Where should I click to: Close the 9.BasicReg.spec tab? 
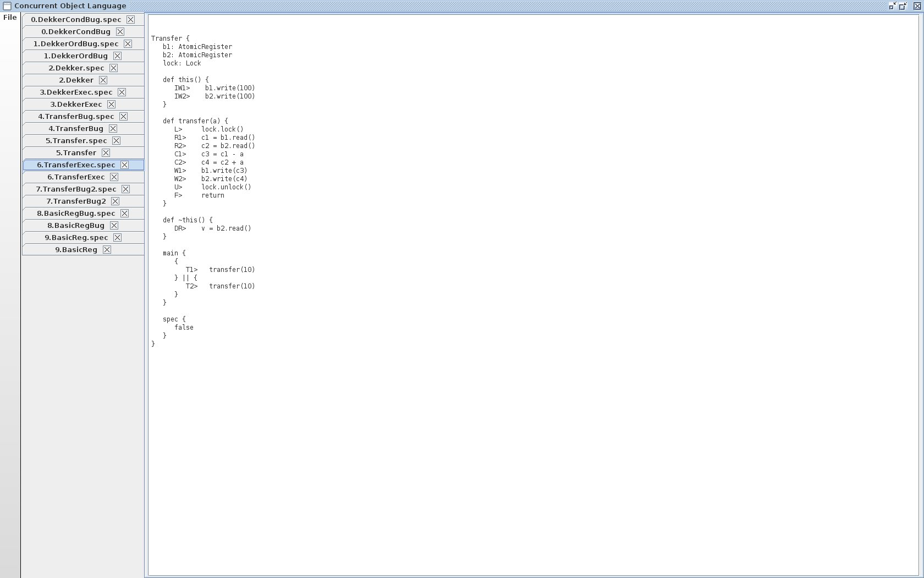[117, 237]
